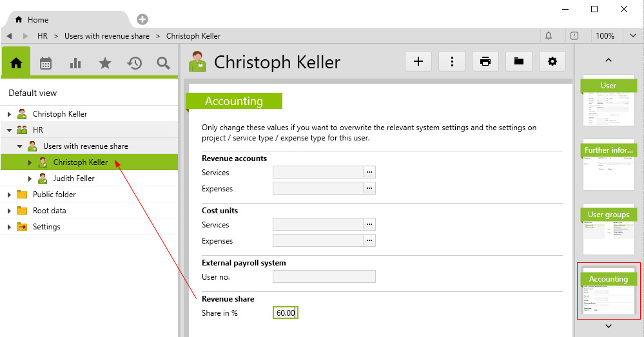644x337 pixels.
Task: Expand the Judith Feller tree node
Action: [30, 178]
